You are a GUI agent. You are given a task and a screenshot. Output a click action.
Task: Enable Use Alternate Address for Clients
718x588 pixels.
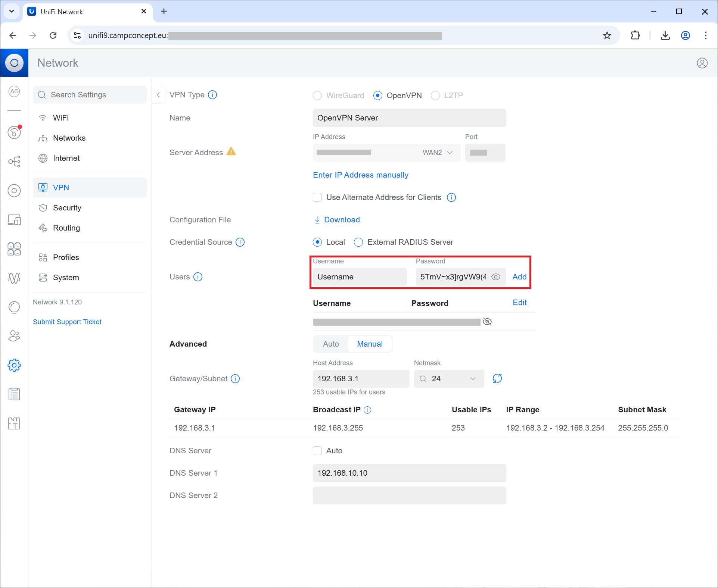[317, 197]
